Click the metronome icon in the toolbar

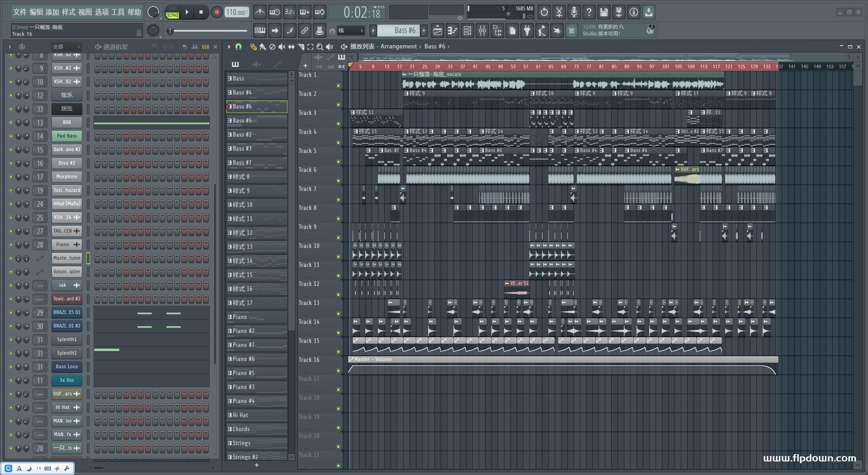coord(259,12)
